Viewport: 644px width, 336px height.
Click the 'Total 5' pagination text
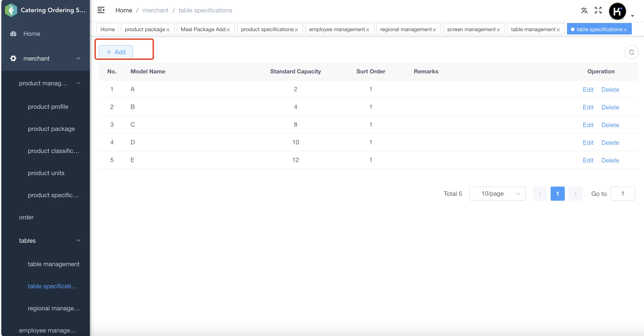coord(453,194)
